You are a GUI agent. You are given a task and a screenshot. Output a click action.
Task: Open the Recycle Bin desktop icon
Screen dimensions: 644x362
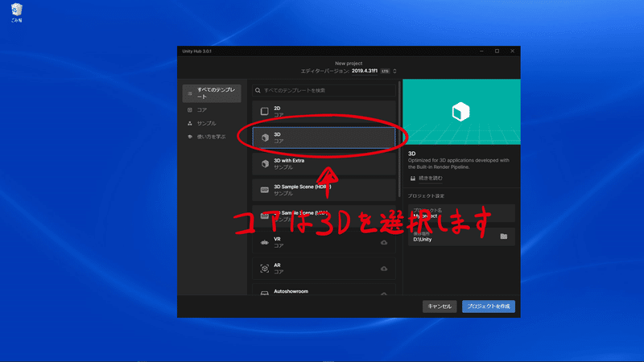coord(16,12)
